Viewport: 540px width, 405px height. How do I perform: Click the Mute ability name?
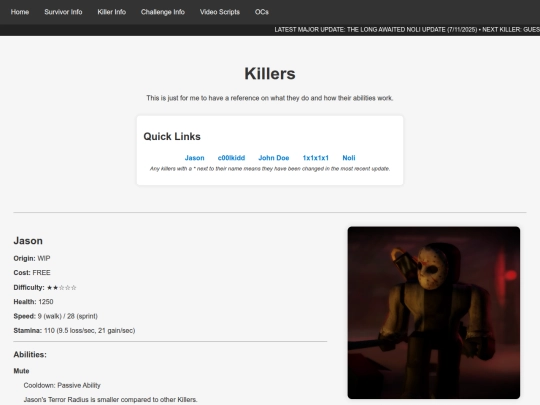[21, 371]
